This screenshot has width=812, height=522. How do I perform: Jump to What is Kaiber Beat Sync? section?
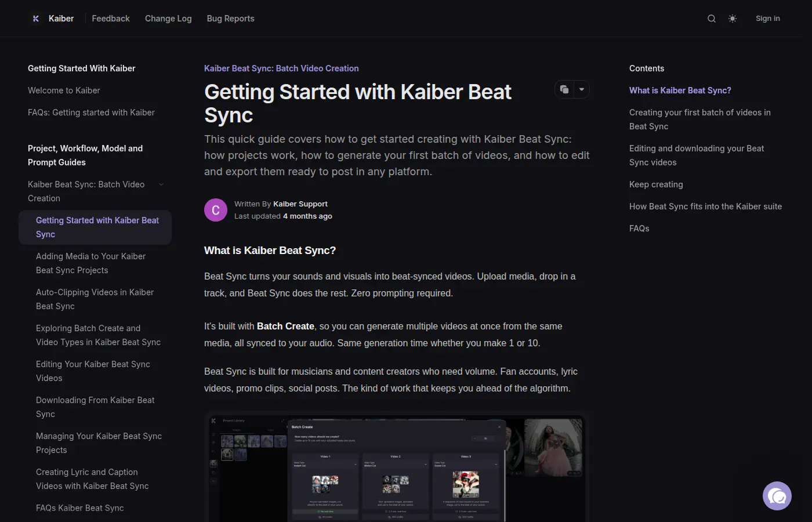pyautogui.click(x=680, y=90)
